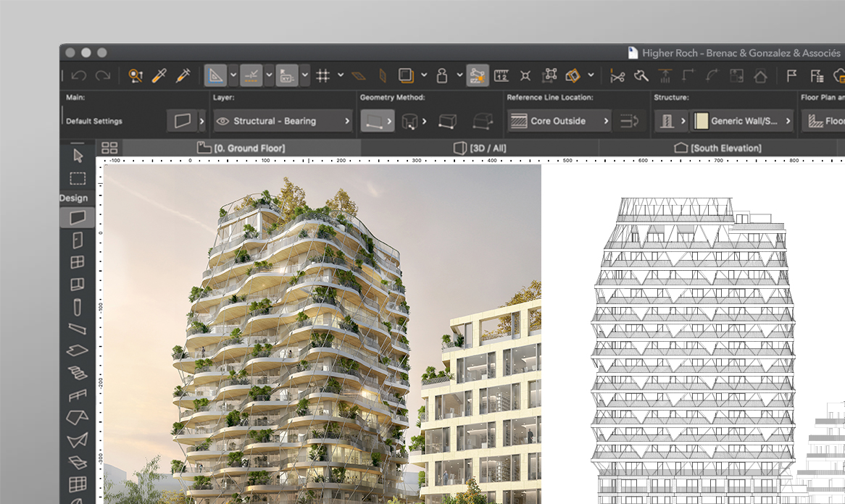
Task: Click the Undo arrow icon
Action: (79, 76)
